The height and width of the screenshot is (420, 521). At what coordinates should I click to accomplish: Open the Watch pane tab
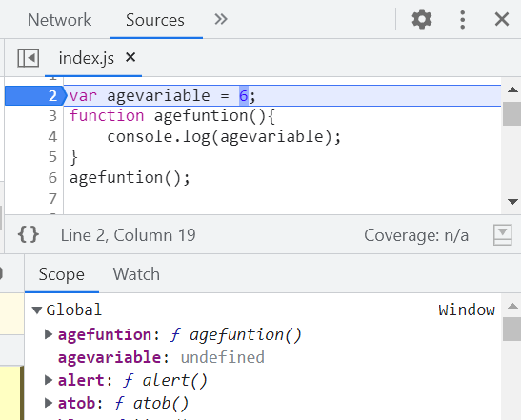[x=136, y=274]
